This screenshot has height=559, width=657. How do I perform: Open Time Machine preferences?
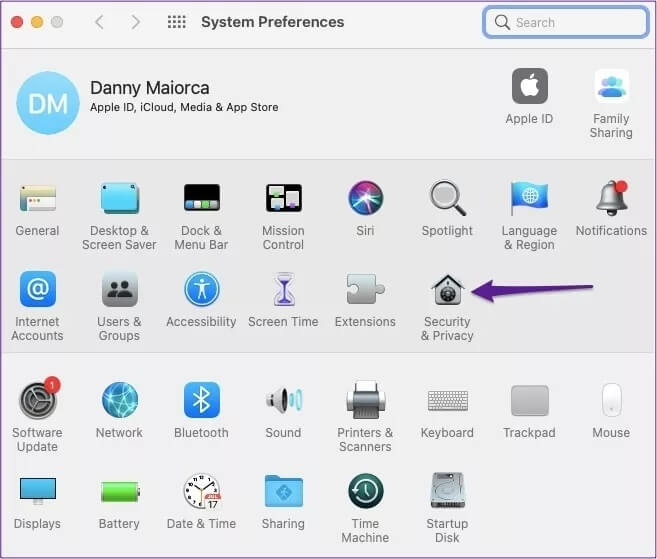[366, 491]
